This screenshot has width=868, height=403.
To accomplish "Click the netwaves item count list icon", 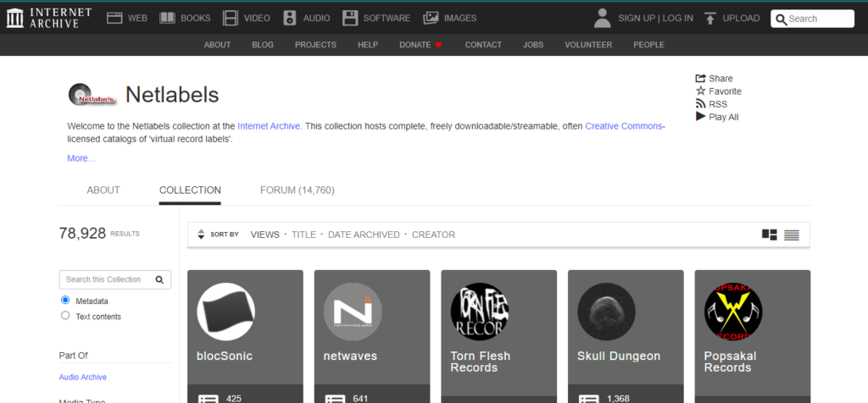I will pos(336,399).
